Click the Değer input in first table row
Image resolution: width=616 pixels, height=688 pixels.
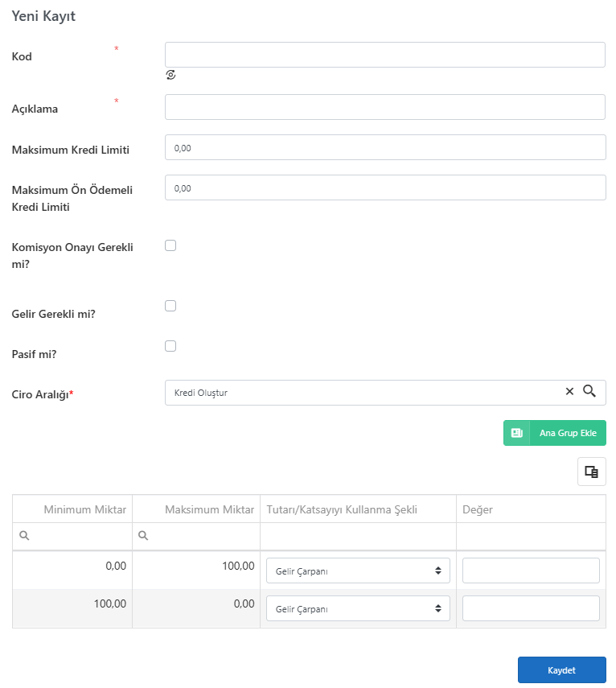tap(531, 571)
